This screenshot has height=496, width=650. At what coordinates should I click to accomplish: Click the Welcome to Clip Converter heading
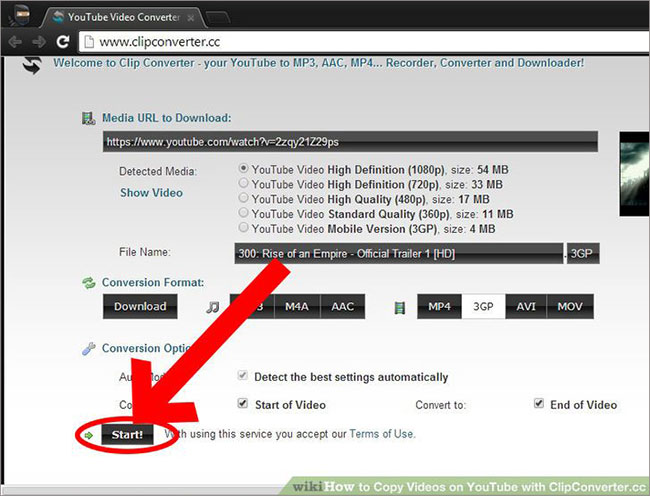pyautogui.click(x=318, y=63)
